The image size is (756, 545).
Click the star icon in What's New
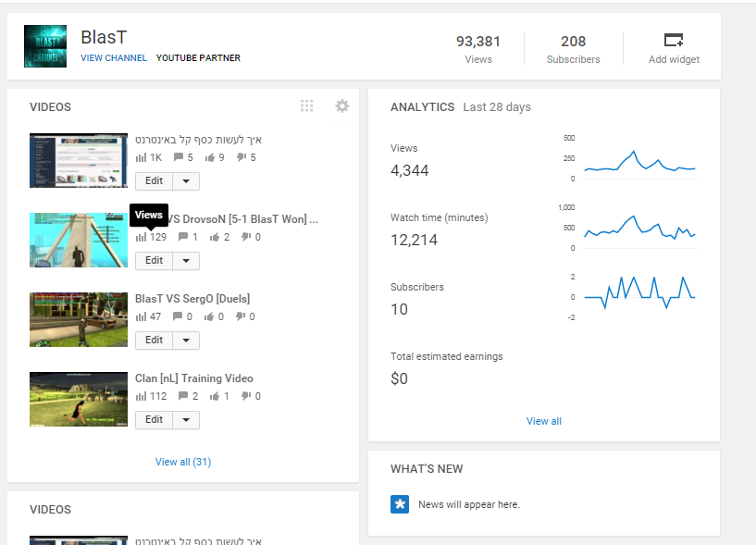click(x=400, y=504)
